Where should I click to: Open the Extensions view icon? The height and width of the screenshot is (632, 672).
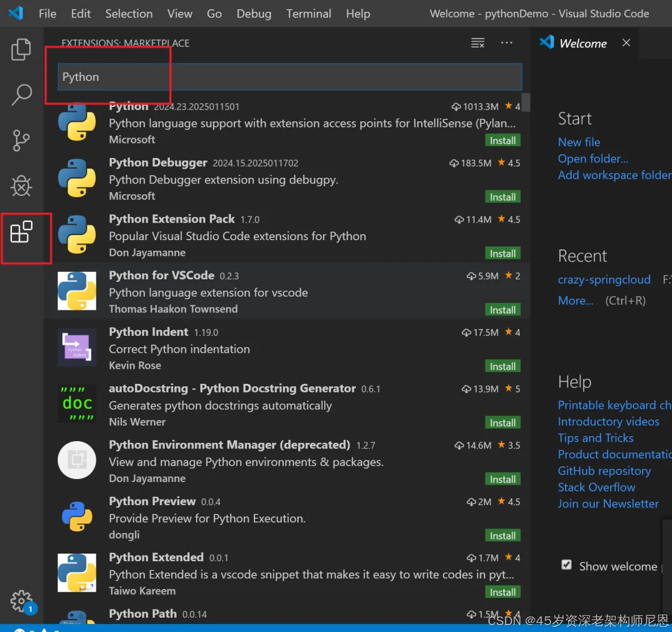21,232
